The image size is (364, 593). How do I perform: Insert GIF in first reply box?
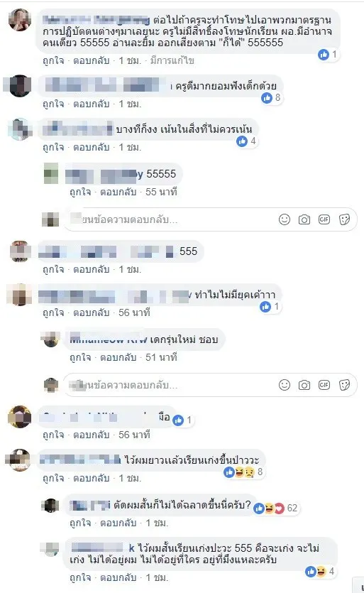[x=324, y=219]
